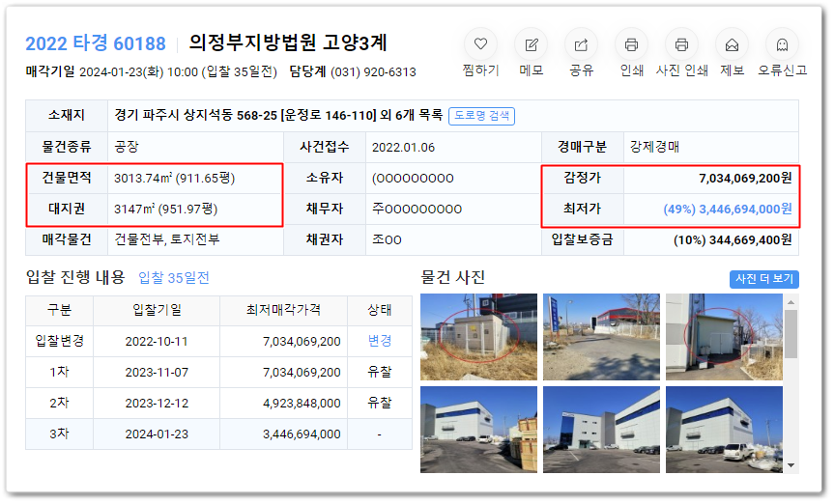Open case number 2022 타경 60188 link
The width and height of the screenshot is (834, 504).
click(x=96, y=43)
